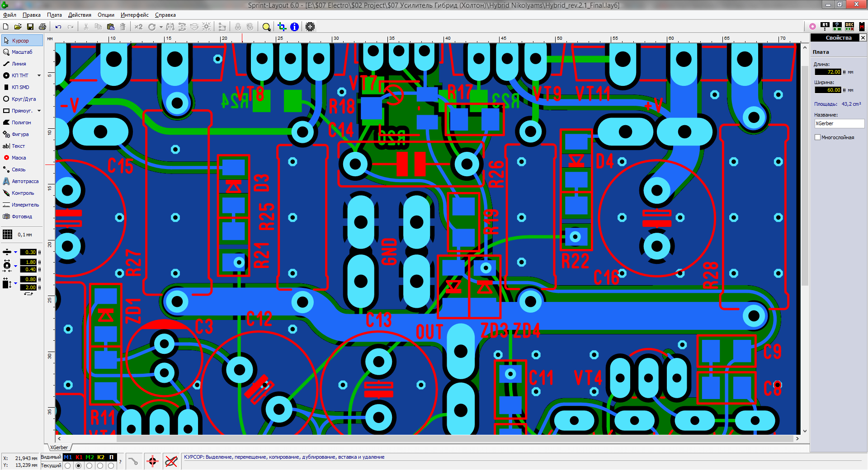Click the save file toolbar icon

click(30, 27)
